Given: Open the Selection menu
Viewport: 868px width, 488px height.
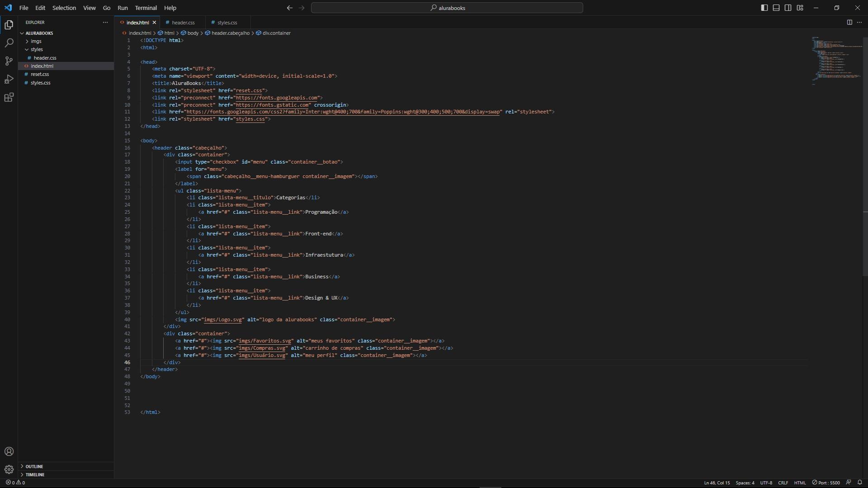Looking at the screenshot, I should click(64, 8).
